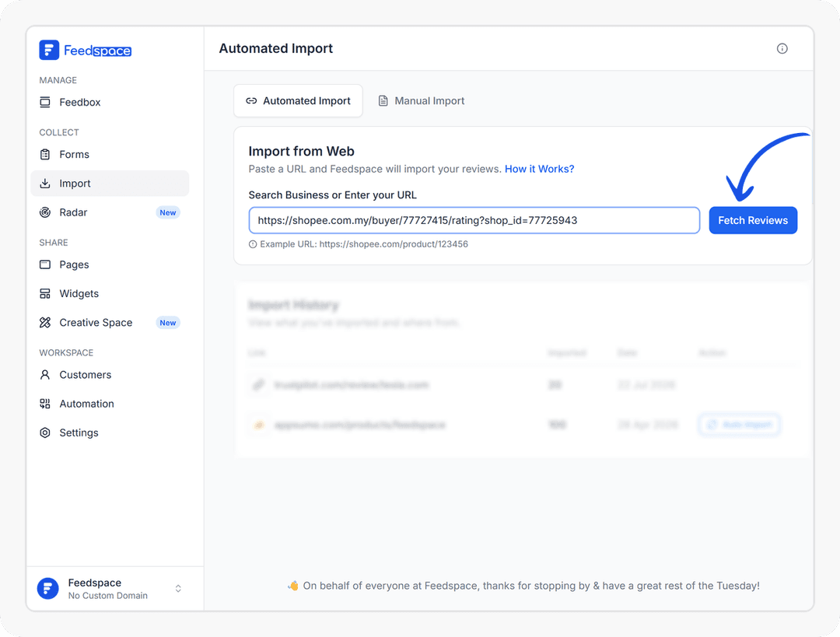
Task: Click the No Custom Domain text
Action: pyautogui.click(x=107, y=596)
